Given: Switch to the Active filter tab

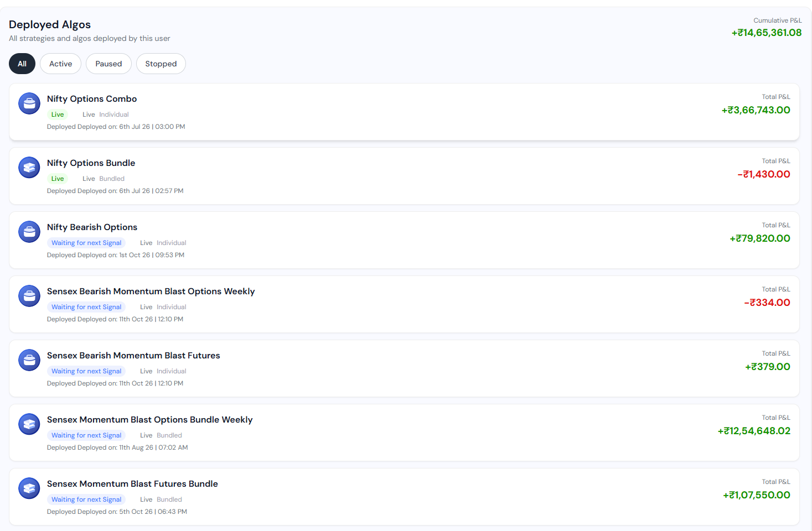Looking at the screenshot, I should point(60,64).
